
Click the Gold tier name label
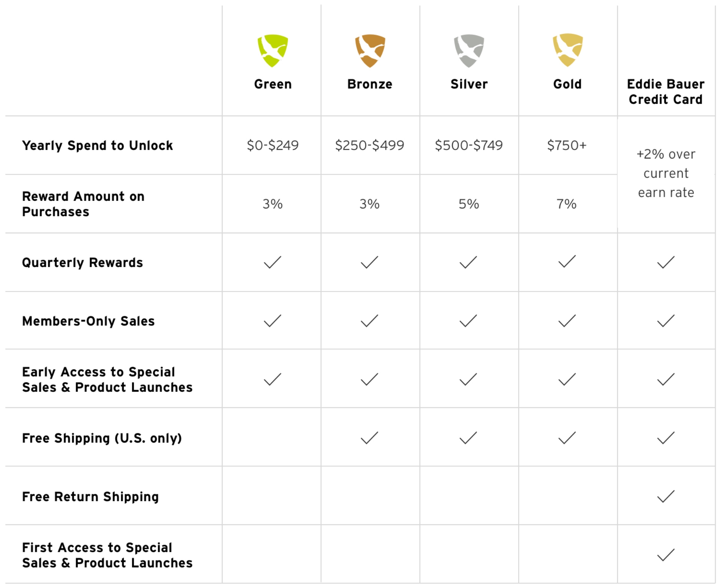pyautogui.click(x=567, y=84)
